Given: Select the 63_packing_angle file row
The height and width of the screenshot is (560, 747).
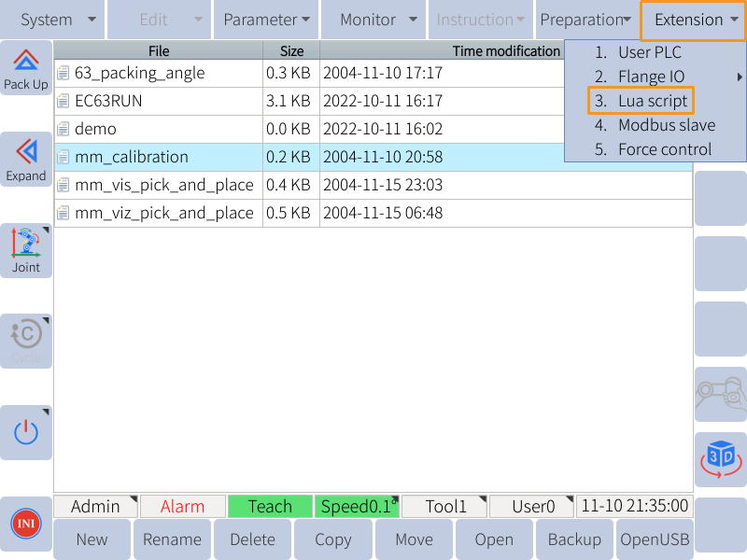Looking at the screenshot, I should pos(373,73).
